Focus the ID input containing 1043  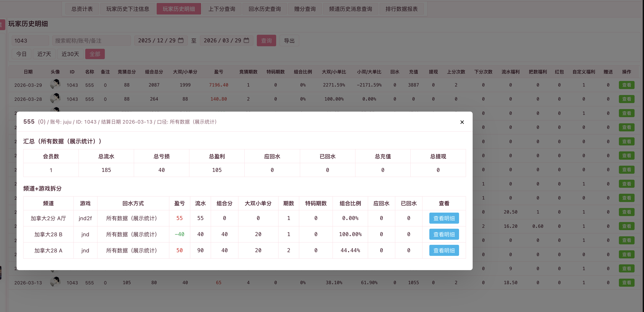click(x=30, y=40)
